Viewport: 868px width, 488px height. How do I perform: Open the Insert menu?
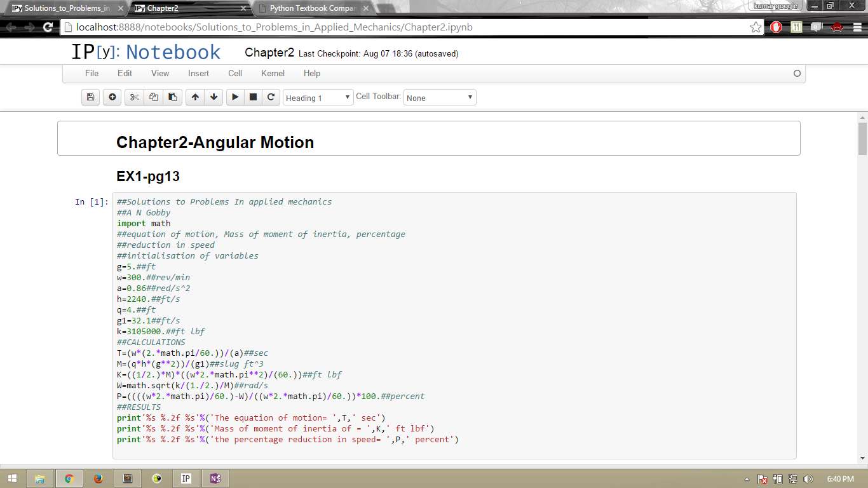[x=198, y=73]
